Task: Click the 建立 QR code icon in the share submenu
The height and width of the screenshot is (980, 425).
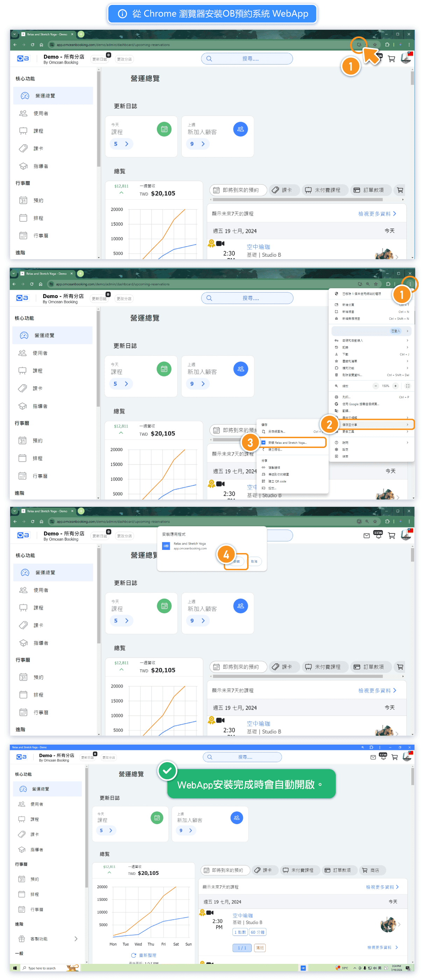Action: tap(264, 481)
